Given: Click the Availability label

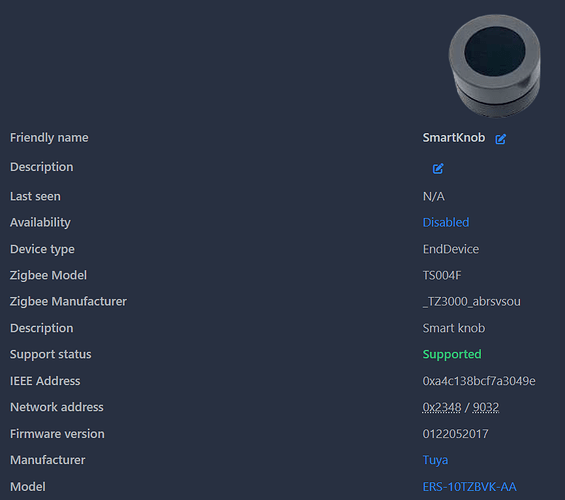Looking at the screenshot, I should click(40, 223).
